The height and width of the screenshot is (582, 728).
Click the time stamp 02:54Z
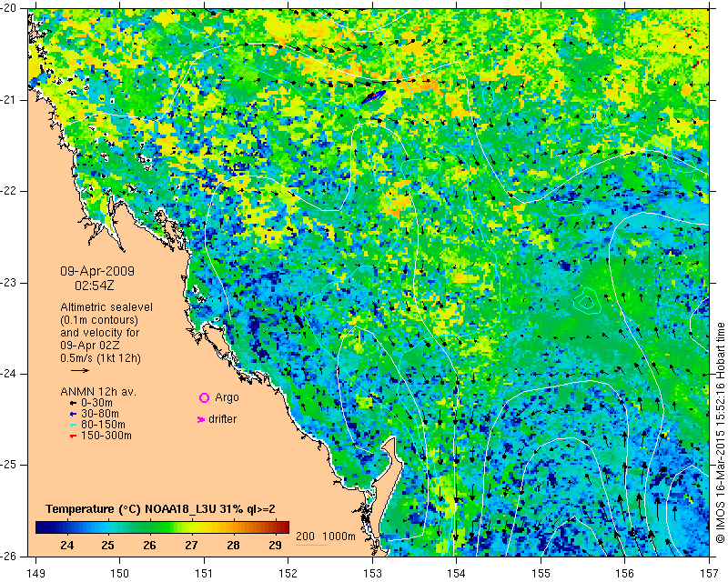coord(95,286)
